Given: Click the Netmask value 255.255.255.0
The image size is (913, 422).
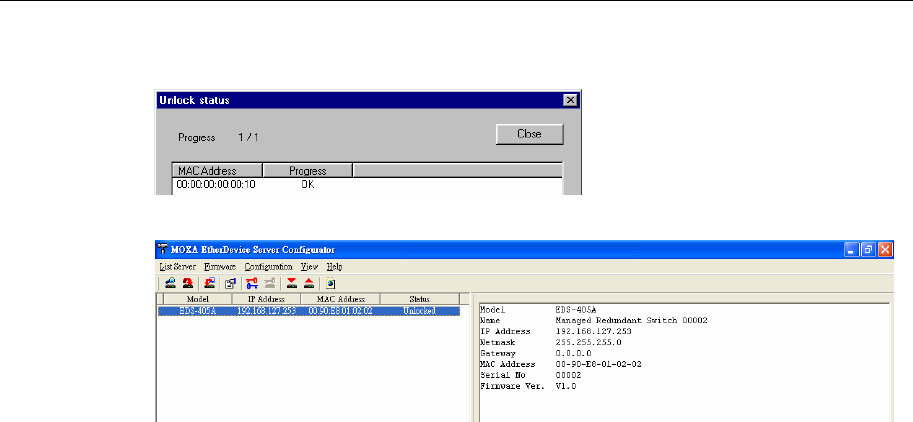Looking at the screenshot, I should point(589,342).
